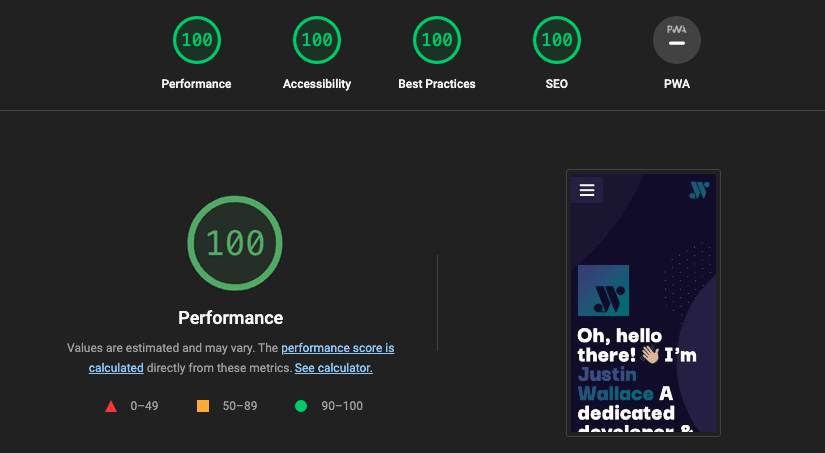Jump to the Best Practices category label
This screenshot has width=825, height=453.
point(437,84)
